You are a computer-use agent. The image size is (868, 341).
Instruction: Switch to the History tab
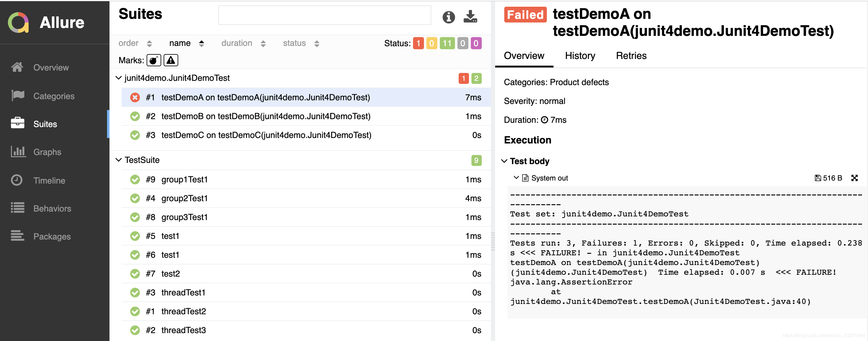click(580, 56)
